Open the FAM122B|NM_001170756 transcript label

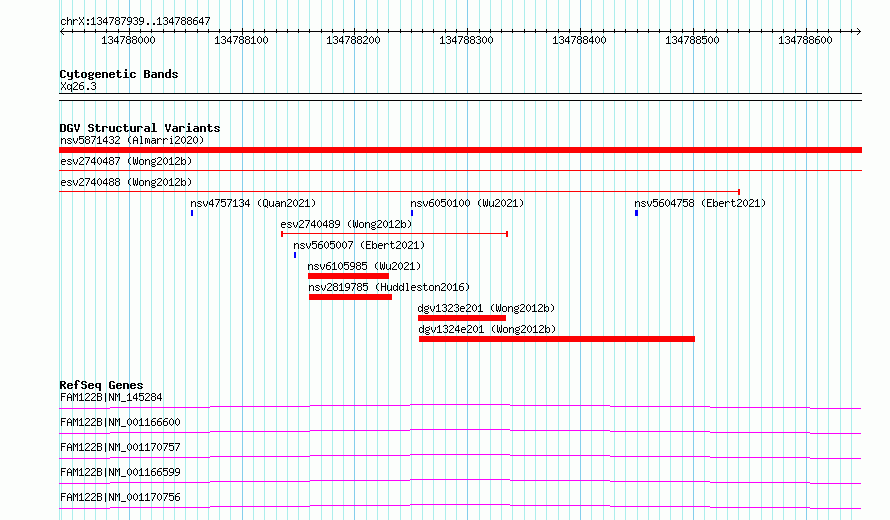(120, 497)
